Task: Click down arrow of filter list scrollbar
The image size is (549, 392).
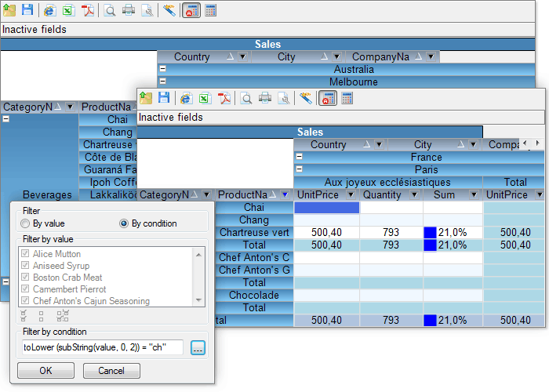Action: coord(198,300)
